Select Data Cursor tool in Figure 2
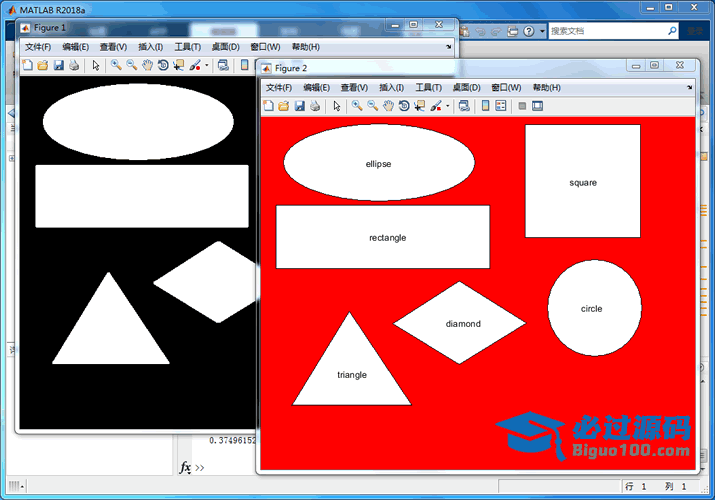This screenshot has width=715, height=500. click(x=419, y=106)
